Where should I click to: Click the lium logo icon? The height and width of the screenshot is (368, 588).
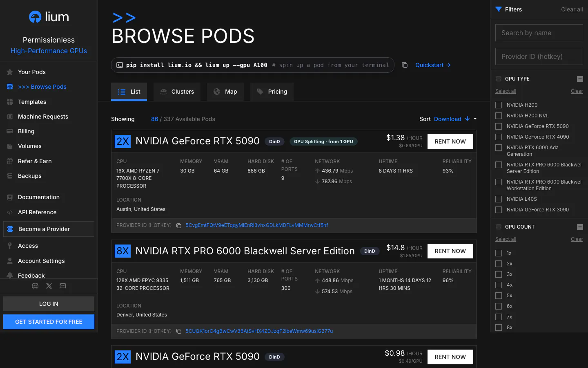tap(35, 17)
